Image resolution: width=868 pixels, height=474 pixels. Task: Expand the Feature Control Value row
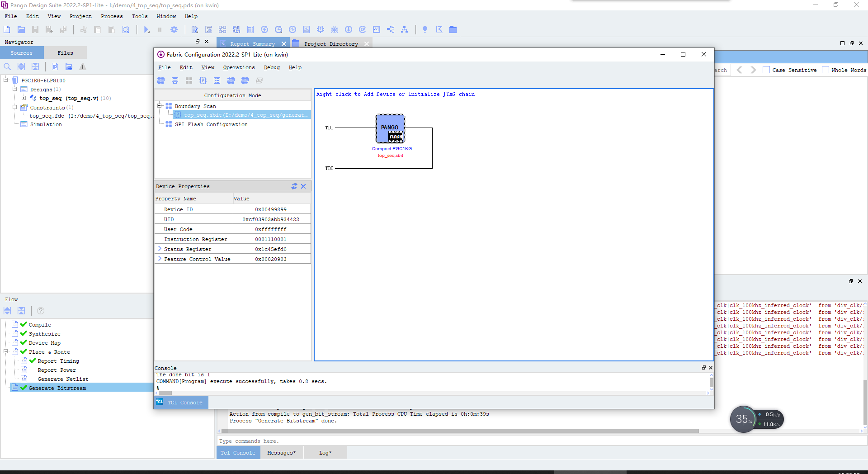(160, 259)
